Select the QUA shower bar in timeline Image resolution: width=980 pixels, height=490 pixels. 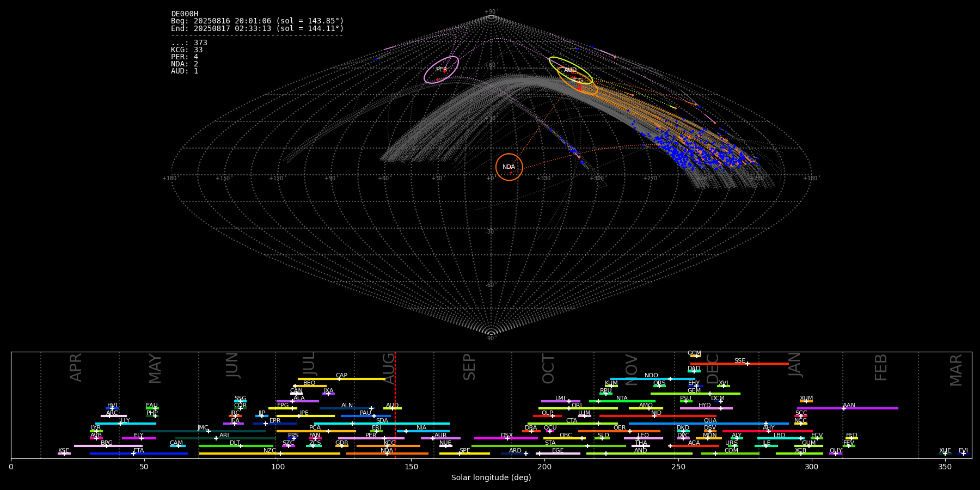point(709,424)
